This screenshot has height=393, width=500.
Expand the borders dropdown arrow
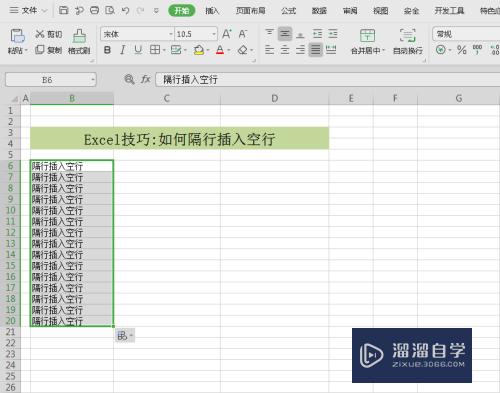coord(164,51)
